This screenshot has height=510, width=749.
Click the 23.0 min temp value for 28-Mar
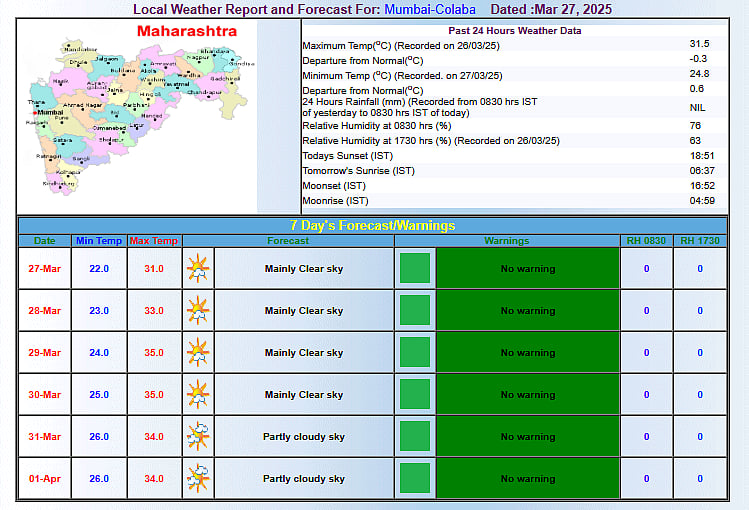(x=99, y=310)
